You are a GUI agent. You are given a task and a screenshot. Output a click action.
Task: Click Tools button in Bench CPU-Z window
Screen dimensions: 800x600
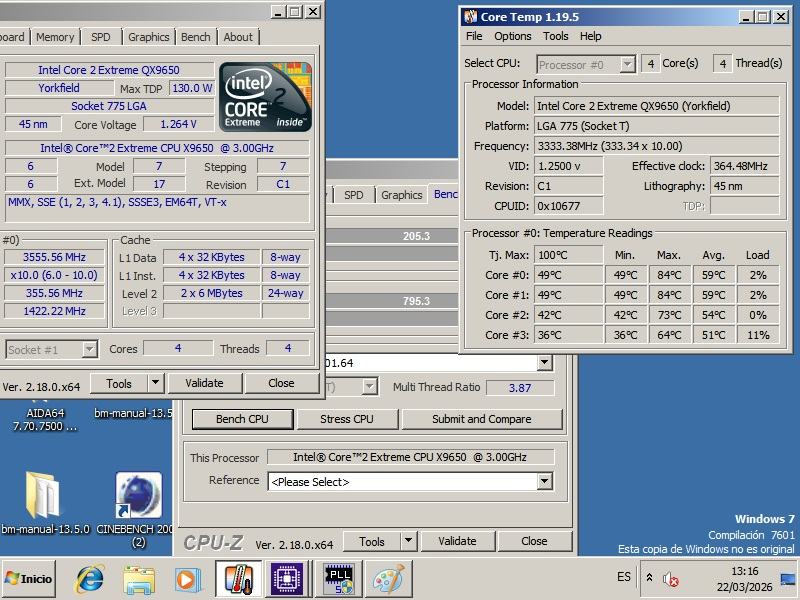(x=372, y=541)
